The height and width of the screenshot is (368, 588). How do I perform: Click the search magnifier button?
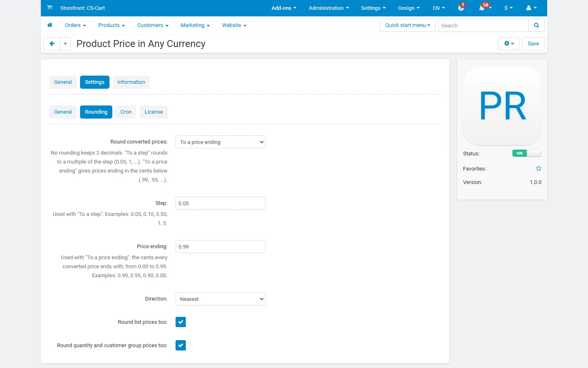pyautogui.click(x=537, y=25)
